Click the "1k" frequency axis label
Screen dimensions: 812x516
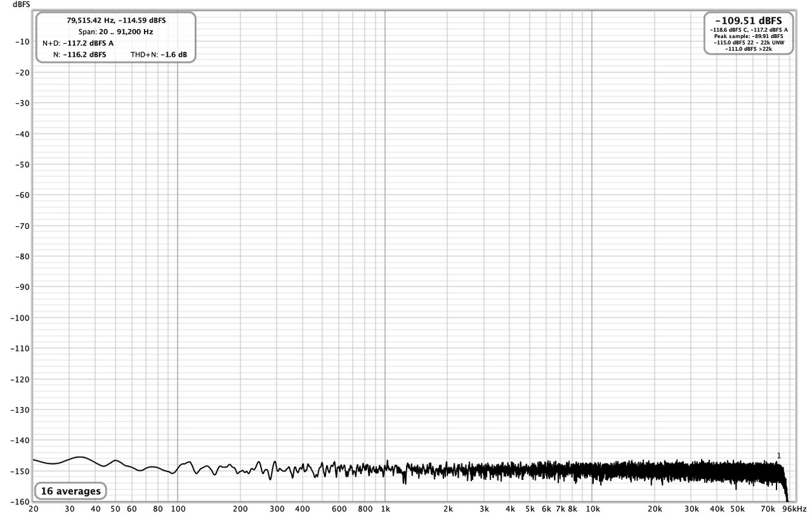click(x=385, y=509)
